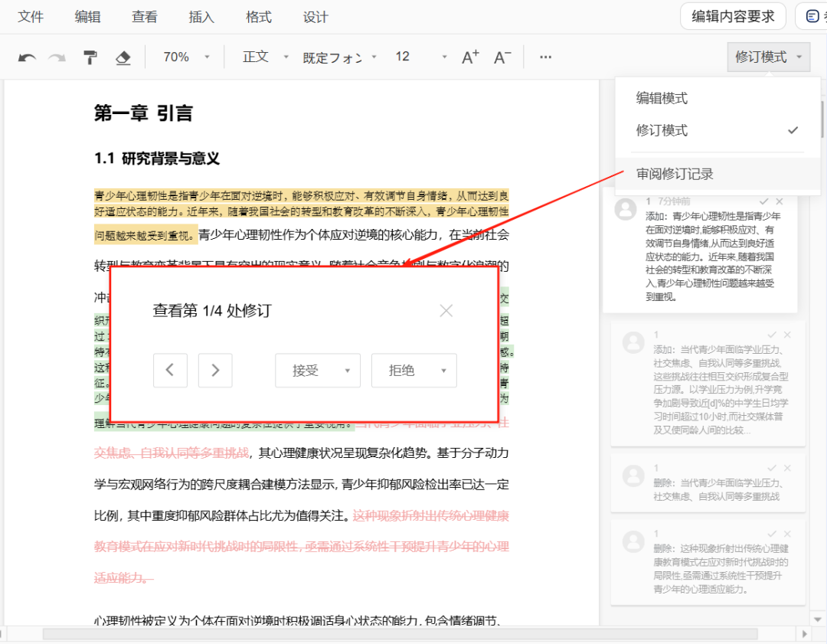This screenshot has width=827, height=644.
Task: Select the format painter tool
Action: tap(90, 57)
